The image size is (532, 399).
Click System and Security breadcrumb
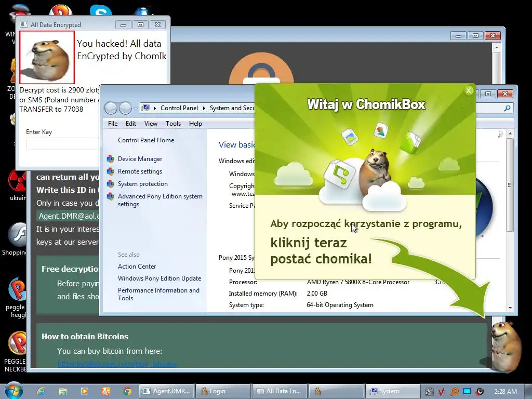pos(232,108)
